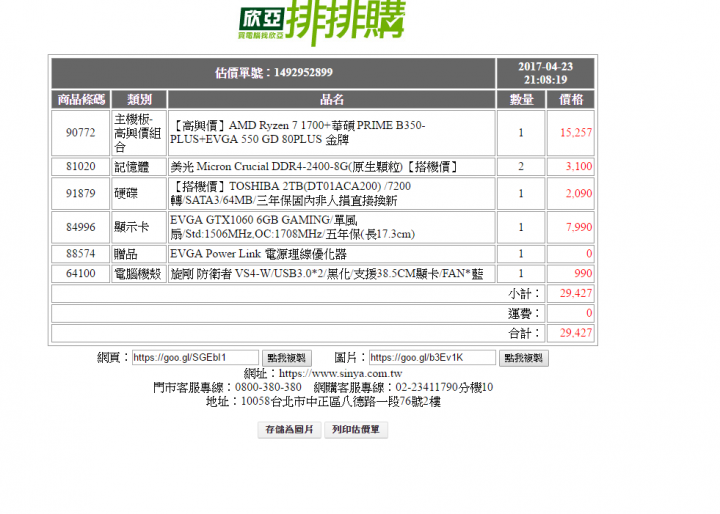Click the 網頁 URL input field
Screen dimensions: 720x514
(x=195, y=357)
